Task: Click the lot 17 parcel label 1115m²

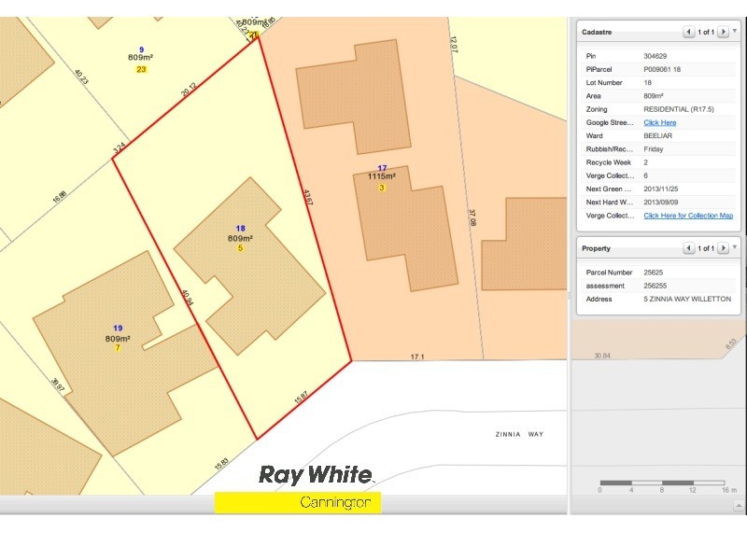Action: pos(381,176)
